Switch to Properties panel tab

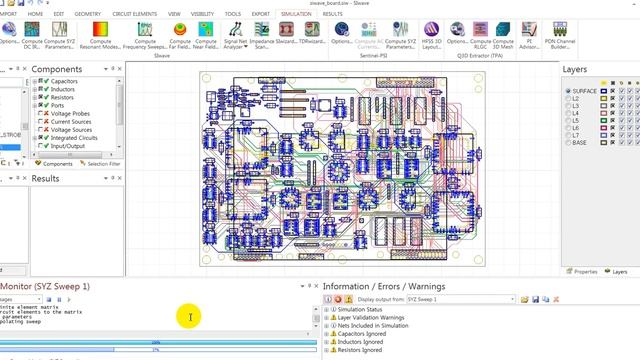tap(582, 271)
